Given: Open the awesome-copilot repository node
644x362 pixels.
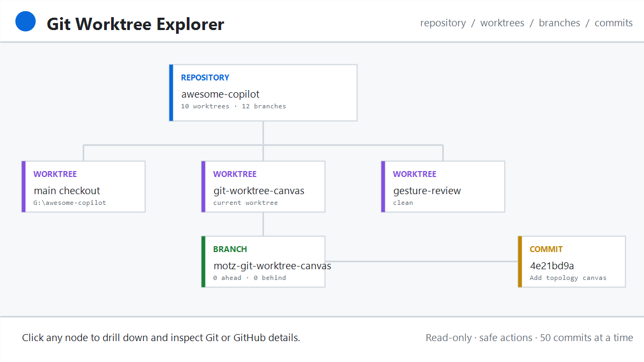Looking at the screenshot, I should pyautogui.click(x=263, y=93).
